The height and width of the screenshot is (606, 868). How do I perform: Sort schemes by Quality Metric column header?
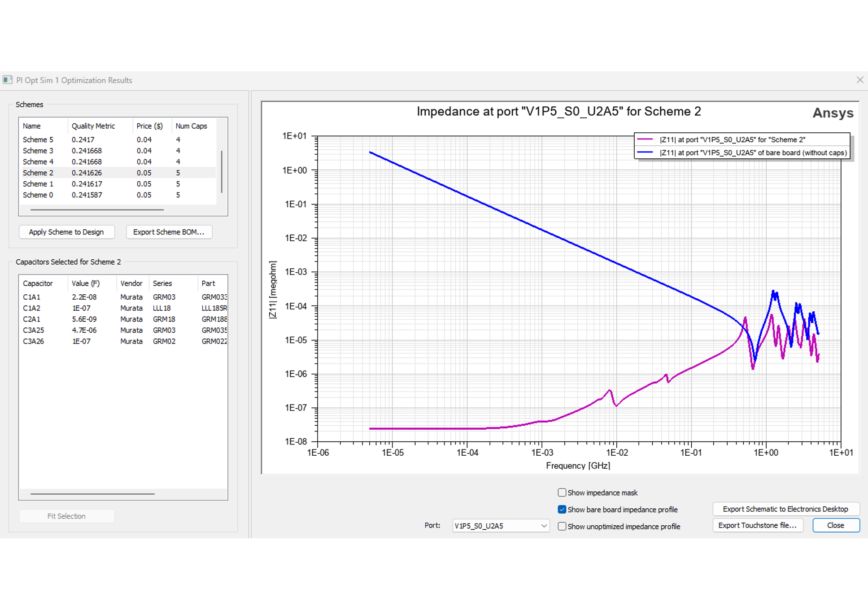tap(93, 126)
